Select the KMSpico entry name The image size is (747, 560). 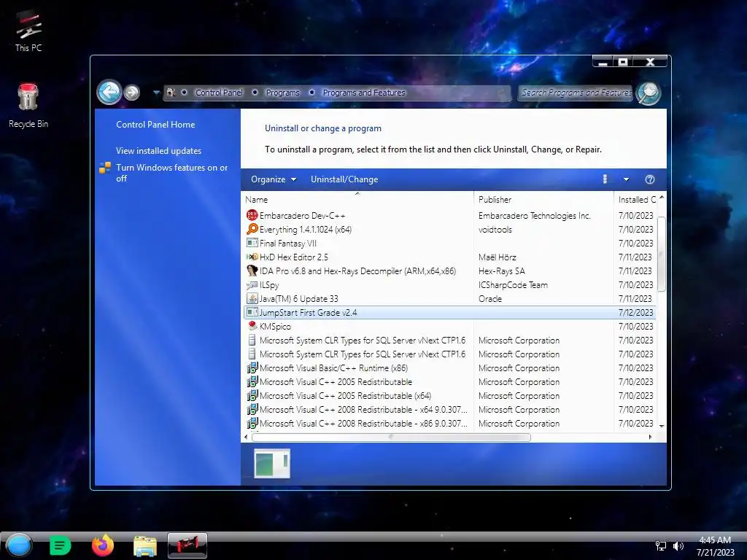point(275,326)
